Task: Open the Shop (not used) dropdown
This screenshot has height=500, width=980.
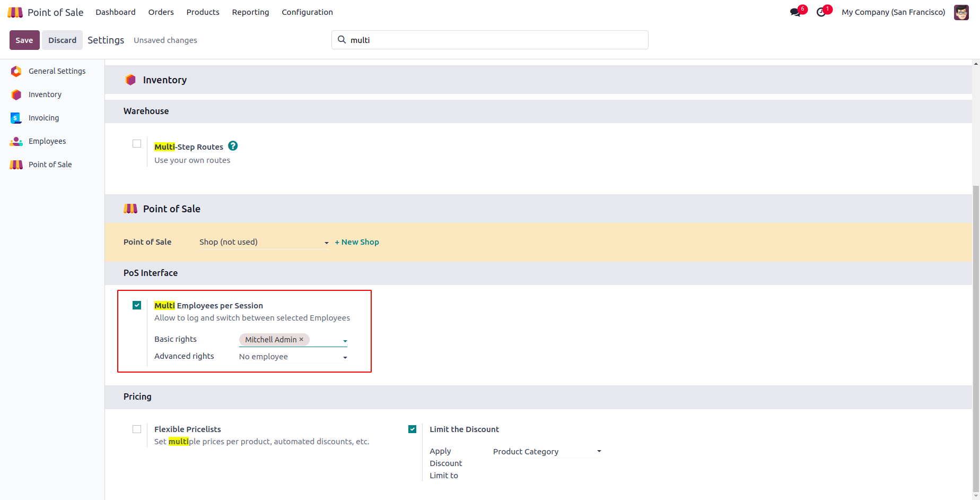Action: click(x=264, y=242)
